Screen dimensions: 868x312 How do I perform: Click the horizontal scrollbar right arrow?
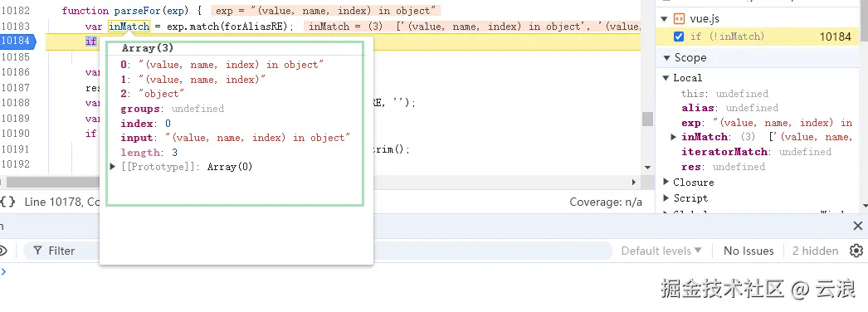(x=634, y=182)
